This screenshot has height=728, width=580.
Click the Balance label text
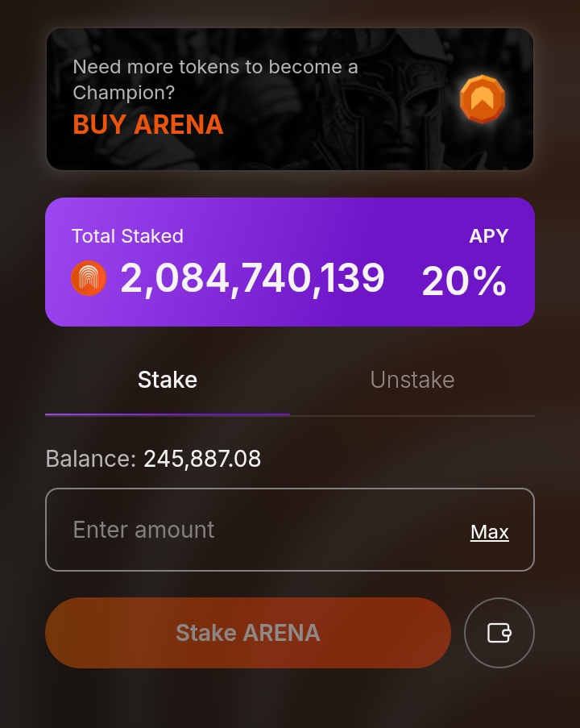click(90, 460)
